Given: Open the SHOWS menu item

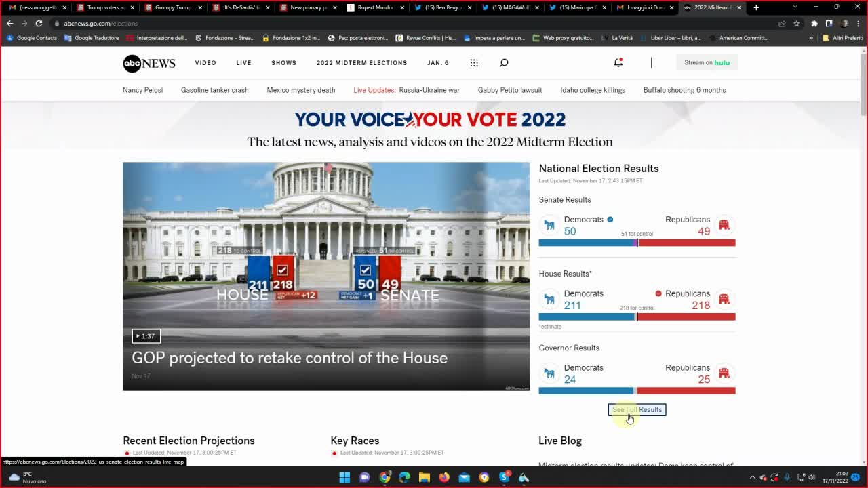Looking at the screenshot, I should pyautogui.click(x=283, y=63).
